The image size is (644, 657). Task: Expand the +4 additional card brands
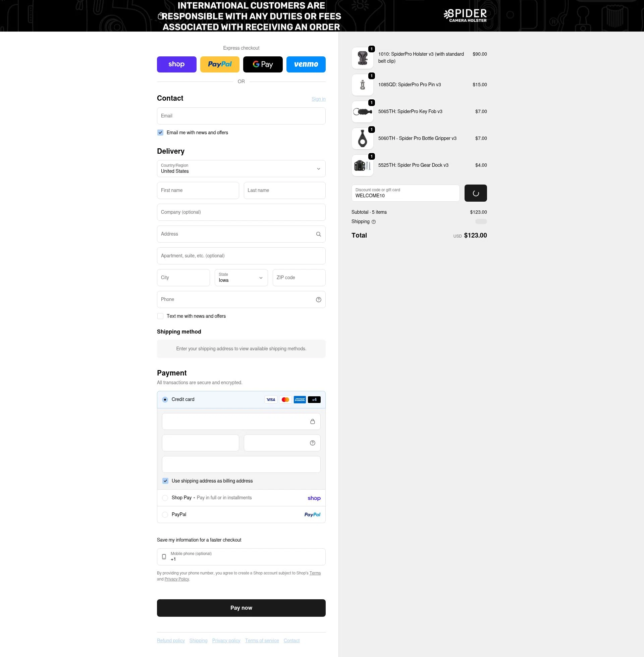[314, 400]
